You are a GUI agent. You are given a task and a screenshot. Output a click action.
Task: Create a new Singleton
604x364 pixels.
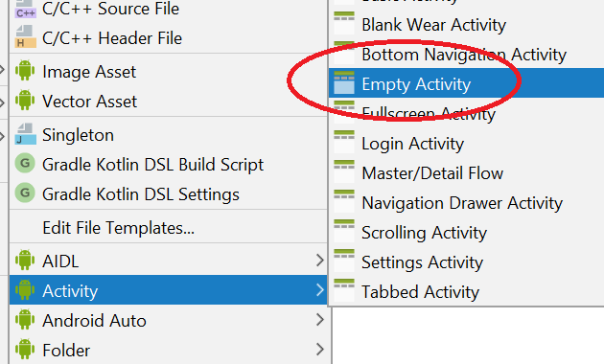click(x=169, y=135)
